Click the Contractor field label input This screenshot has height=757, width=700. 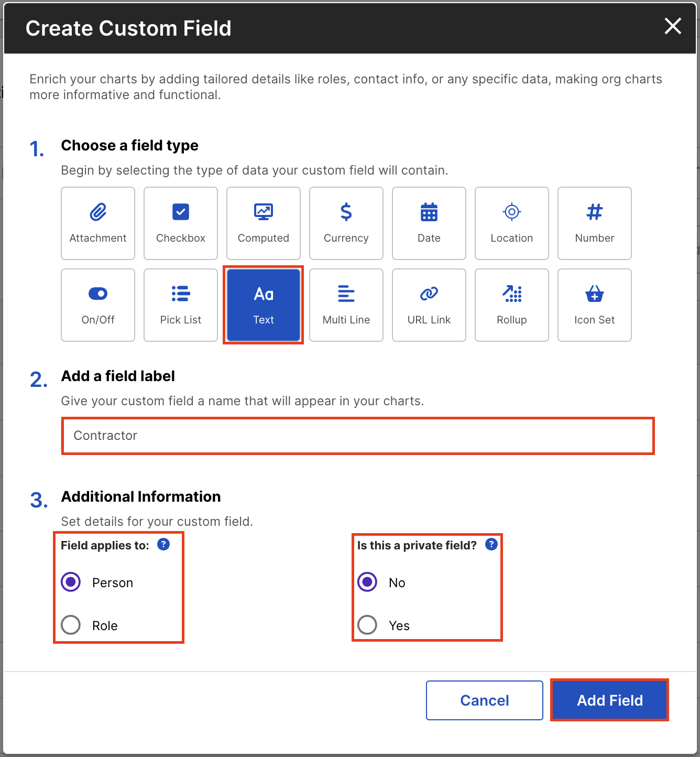pyautogui.click(x=358, y=436)
